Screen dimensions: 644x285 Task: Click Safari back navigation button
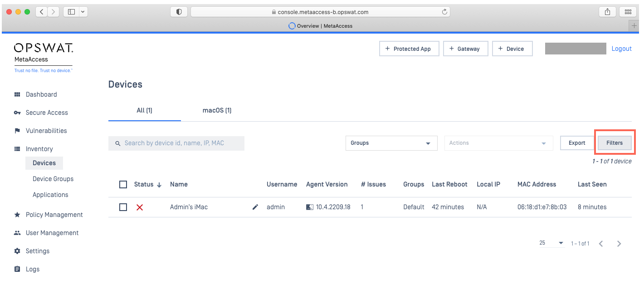[41, 12]
